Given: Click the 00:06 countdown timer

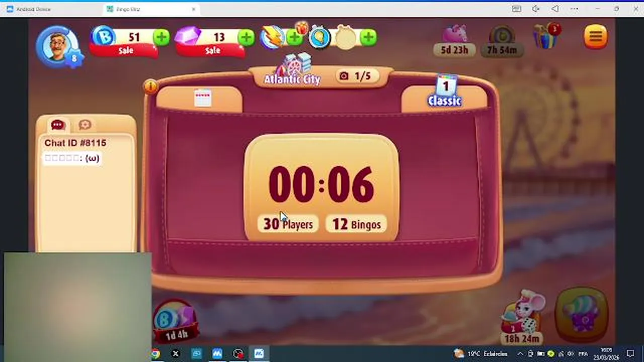Looking at the screenshot, I should click(321, 184).
